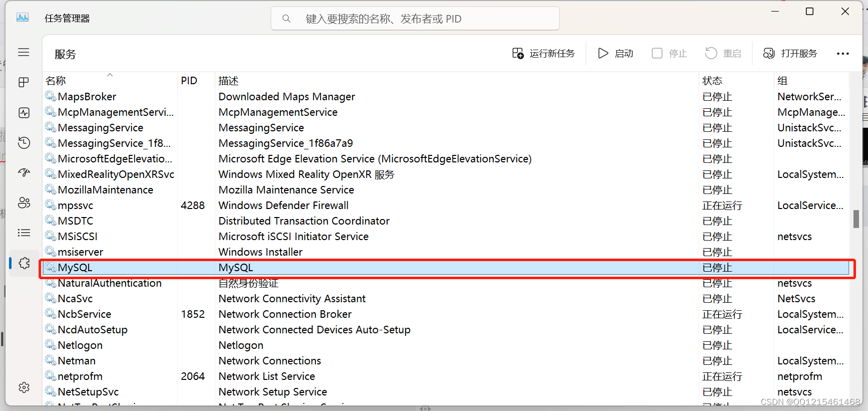This screenshot has width=868, height=411.
Task: Click PID 4288 cell
Action: 193,205
